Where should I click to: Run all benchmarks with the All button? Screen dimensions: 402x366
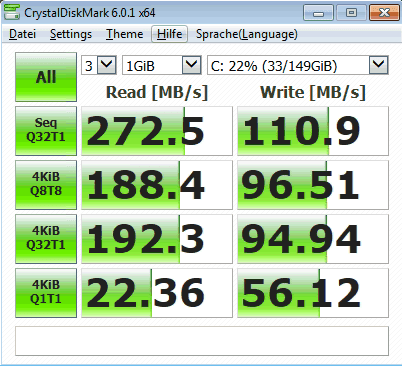(x=46, y=77)
